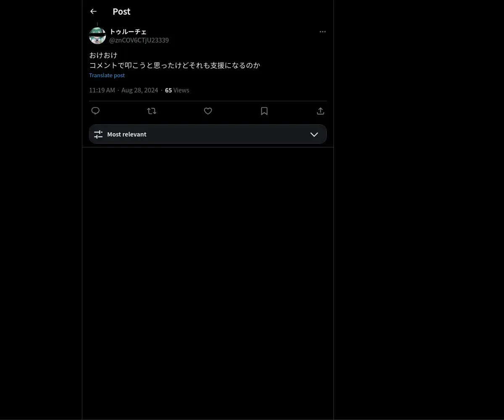Viewport: 504px width, 420px height.
Task: Open the トゥルーチェ display name link
Action: [x=128, y=31]
